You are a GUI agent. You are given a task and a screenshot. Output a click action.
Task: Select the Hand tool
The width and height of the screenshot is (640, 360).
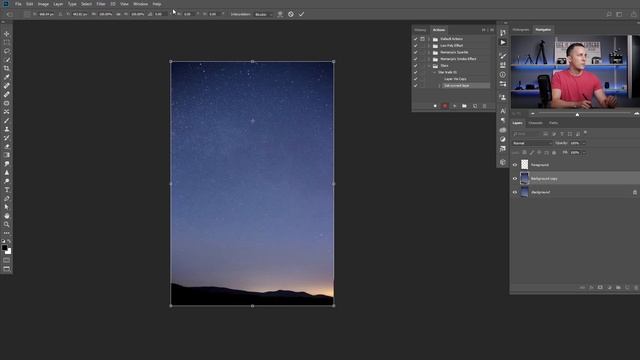pos(7,216)
